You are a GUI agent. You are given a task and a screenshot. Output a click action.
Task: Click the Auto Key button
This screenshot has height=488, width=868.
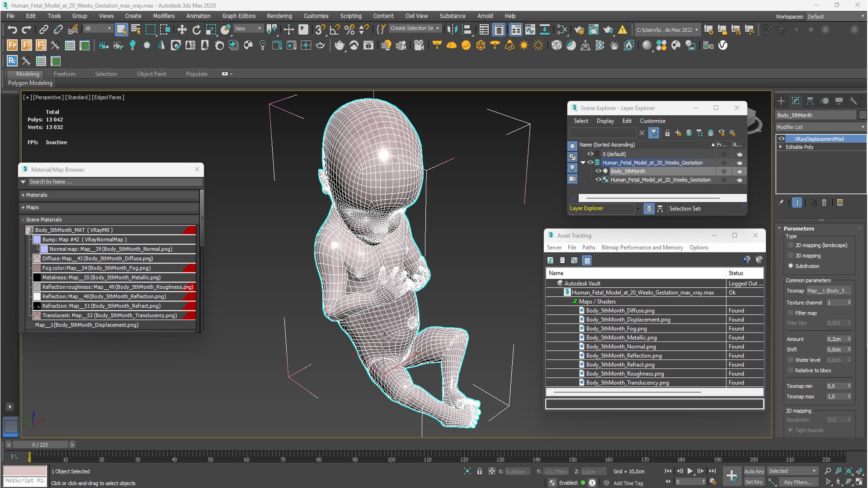tap(754, 471)
